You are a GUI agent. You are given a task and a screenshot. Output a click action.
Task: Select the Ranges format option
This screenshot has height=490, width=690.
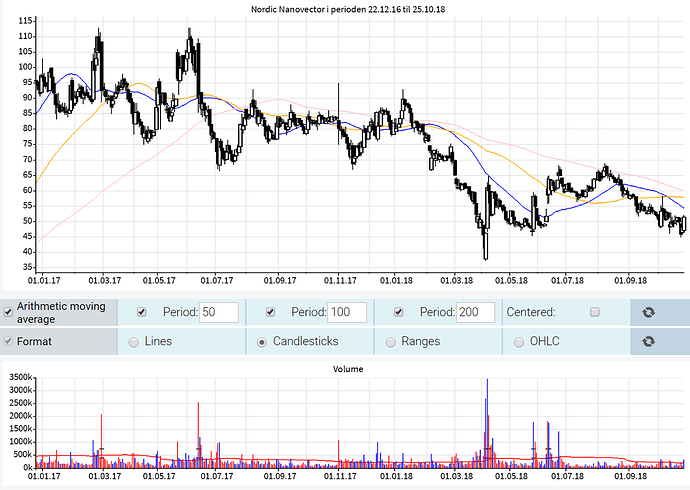(390, 342)
